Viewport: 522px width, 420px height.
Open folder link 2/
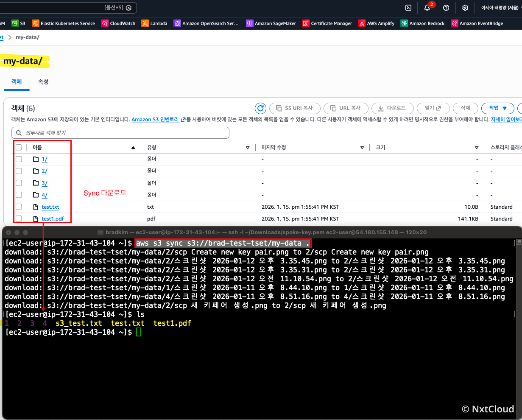click(x=45, y=171)
